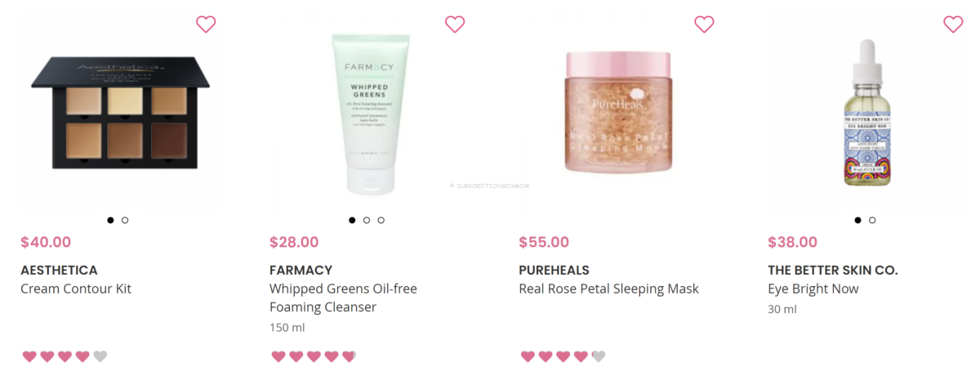Click the Eye Bright Now dropper bottle image

[866, 113]
